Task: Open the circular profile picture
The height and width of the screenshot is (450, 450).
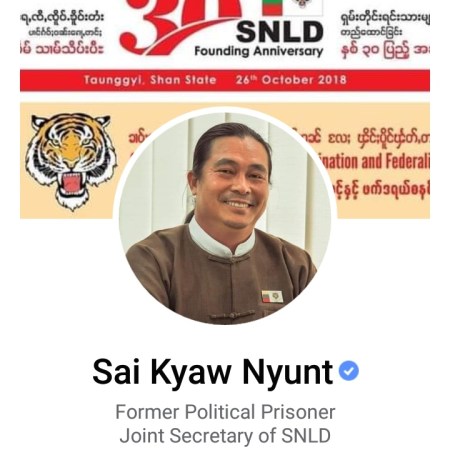Action: pyautogui.click(x=225, y=217)
